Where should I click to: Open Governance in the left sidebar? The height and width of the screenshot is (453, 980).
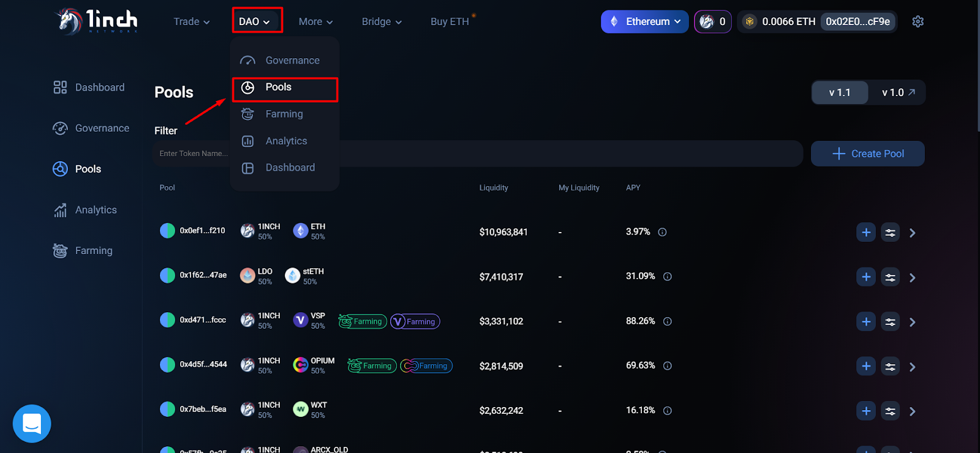91,128
